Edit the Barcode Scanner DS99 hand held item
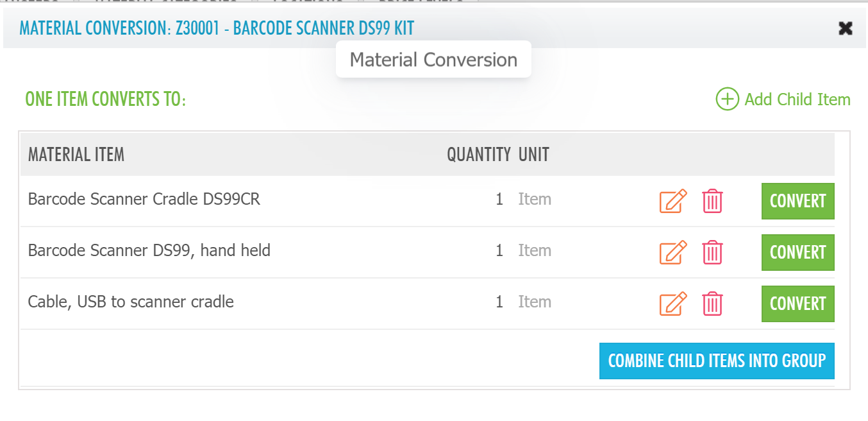This screenshot has width=868, height=421. (672, 253)
